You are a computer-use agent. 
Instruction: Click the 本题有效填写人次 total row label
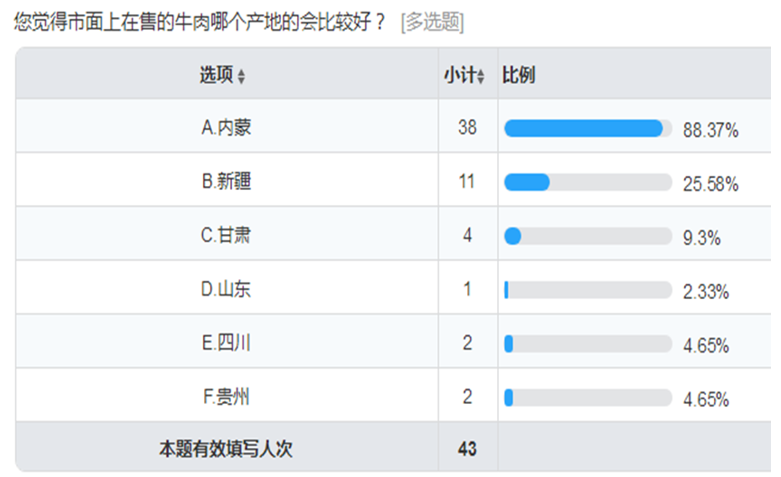coord(226,449)
